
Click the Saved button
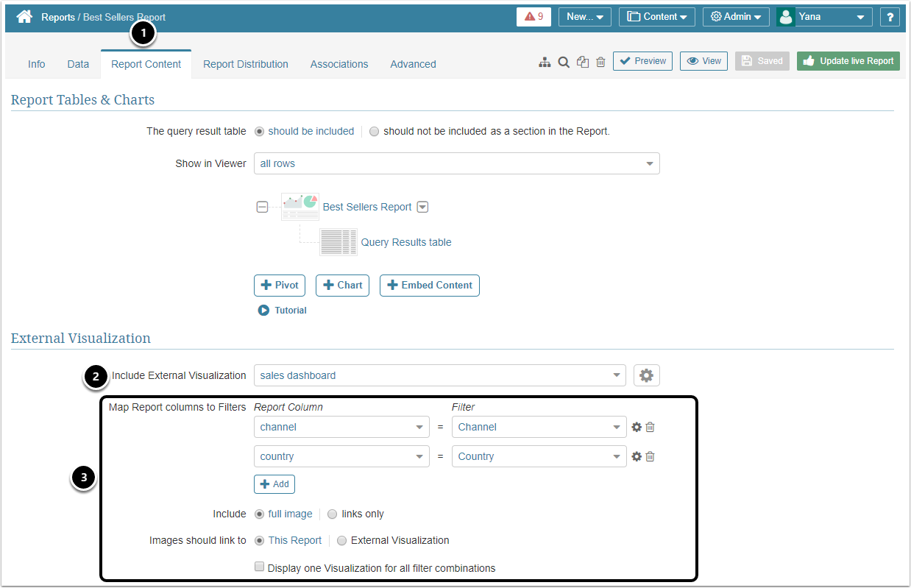tap(762, 61)
